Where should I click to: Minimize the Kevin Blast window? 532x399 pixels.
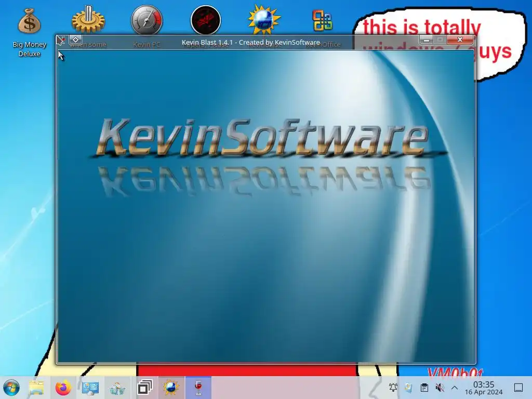click(x=427, y=40)
